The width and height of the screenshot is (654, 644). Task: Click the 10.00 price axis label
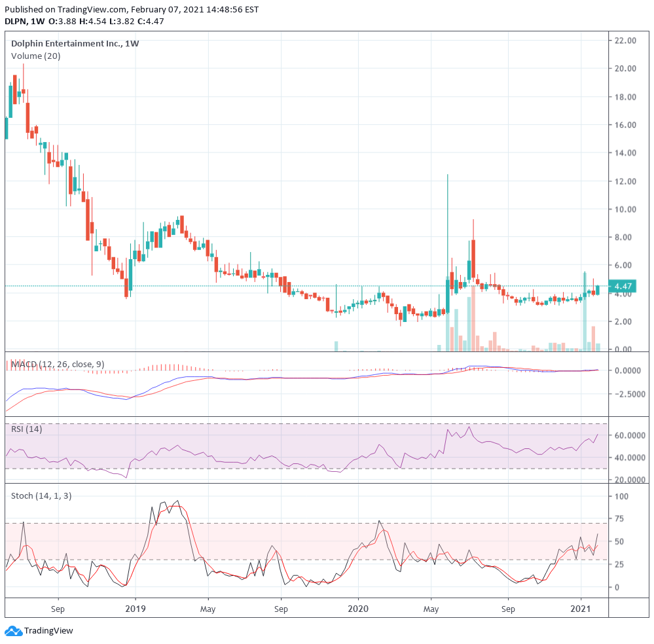click(625, 209)
